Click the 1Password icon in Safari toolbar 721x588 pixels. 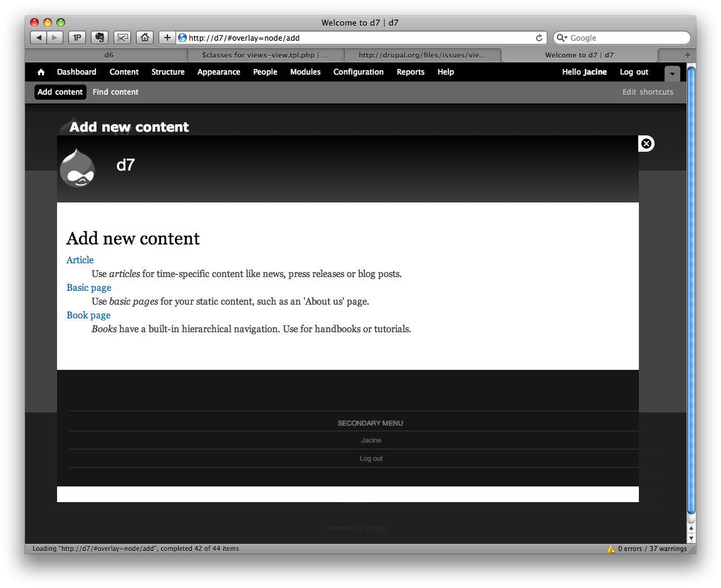76,38
